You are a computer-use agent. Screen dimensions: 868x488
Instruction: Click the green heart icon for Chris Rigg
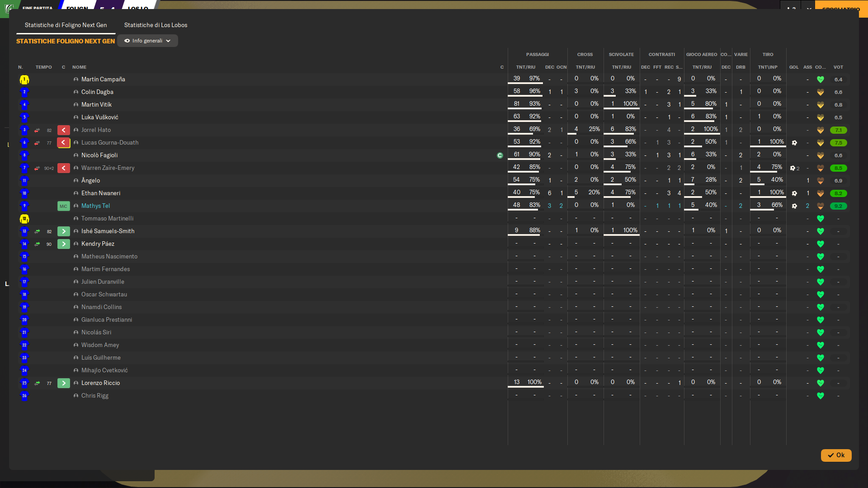821,396
